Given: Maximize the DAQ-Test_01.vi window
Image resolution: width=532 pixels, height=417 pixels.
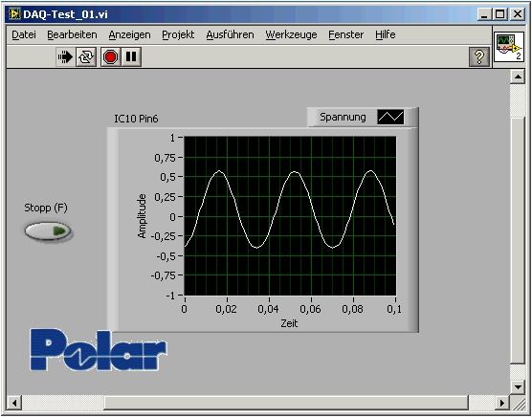Looking at the screenshot, I should 500,14.
